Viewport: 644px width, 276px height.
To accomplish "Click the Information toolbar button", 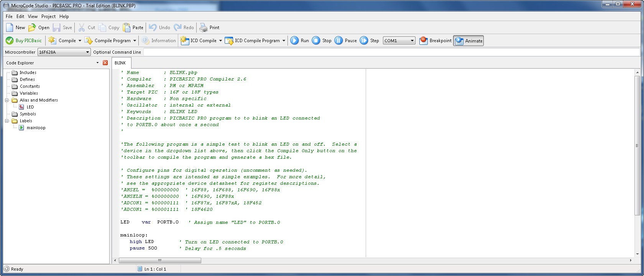I will pos(158,41).
